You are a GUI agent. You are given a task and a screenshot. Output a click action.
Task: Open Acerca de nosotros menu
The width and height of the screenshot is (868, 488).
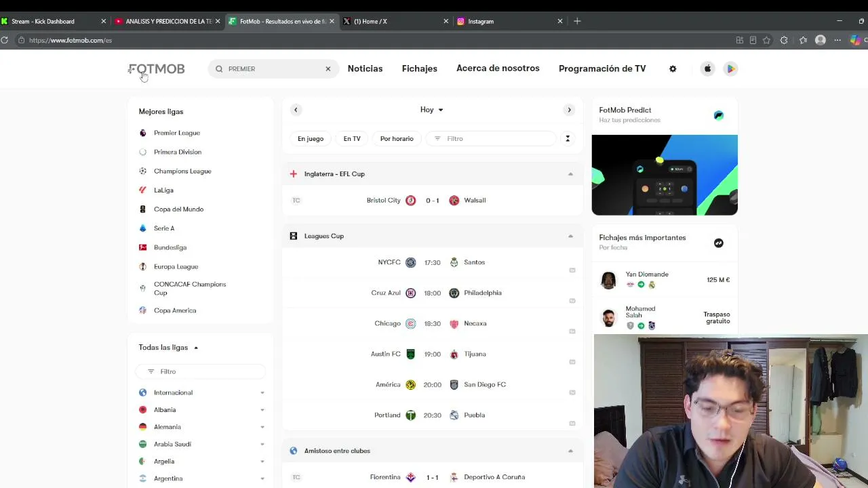[x=498, y=68]
